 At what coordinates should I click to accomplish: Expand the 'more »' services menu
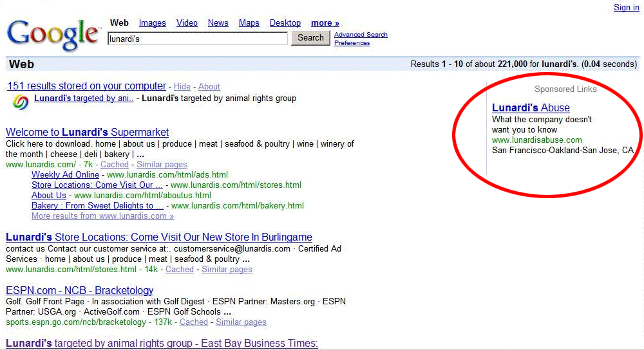pos(325,23)
